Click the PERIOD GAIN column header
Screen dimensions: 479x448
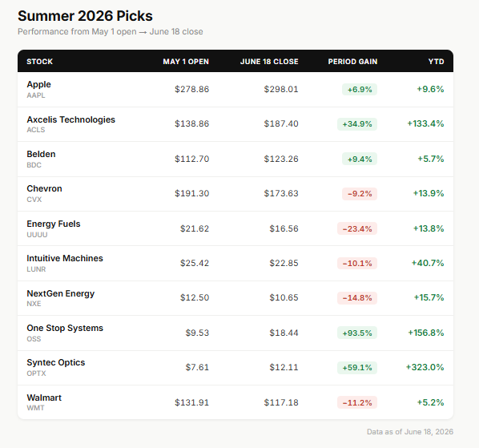[x=352, y=62]
